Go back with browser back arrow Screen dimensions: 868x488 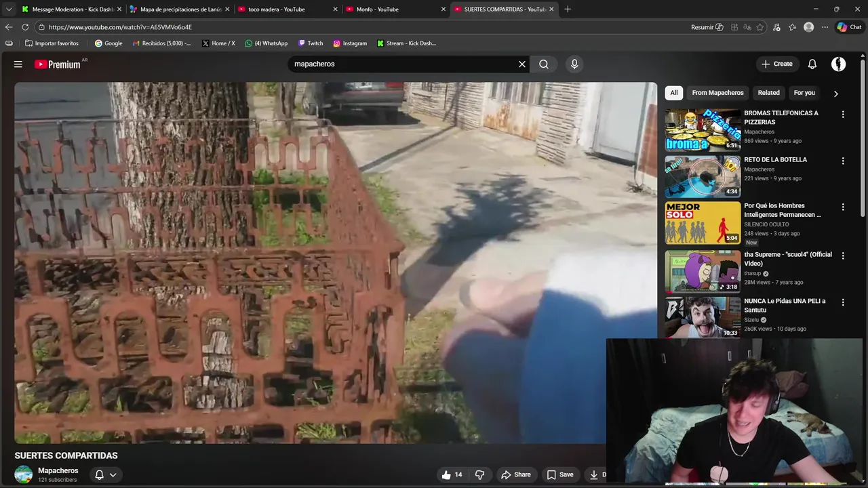pos(9,27)
